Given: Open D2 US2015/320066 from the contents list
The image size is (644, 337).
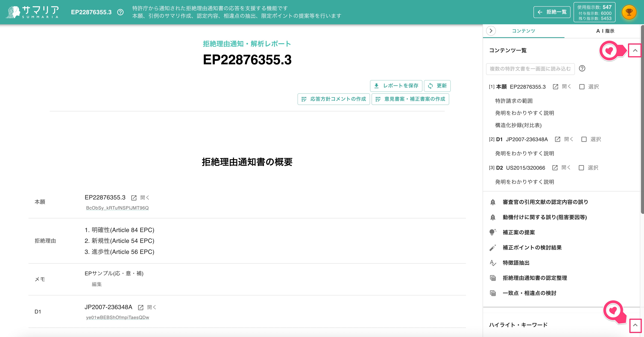Looking at the screenshot, I should [561, 168].
